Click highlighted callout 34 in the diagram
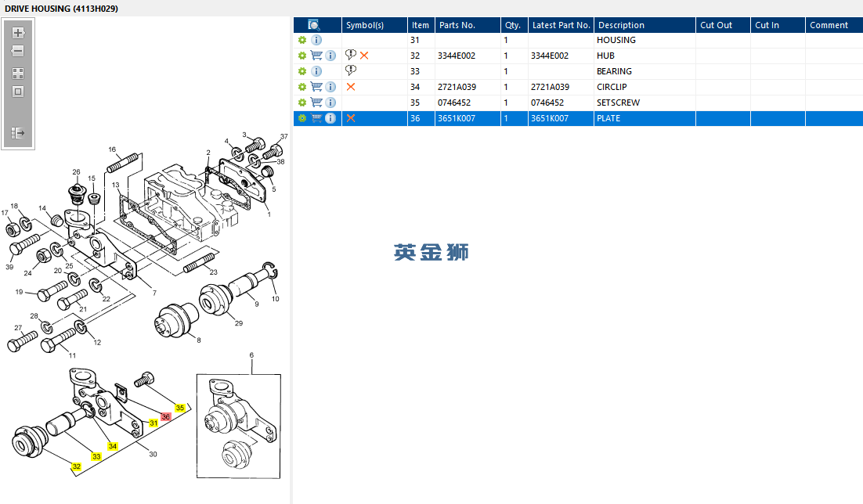The height and width of the screenshot is (504, 863). [112, 446]
